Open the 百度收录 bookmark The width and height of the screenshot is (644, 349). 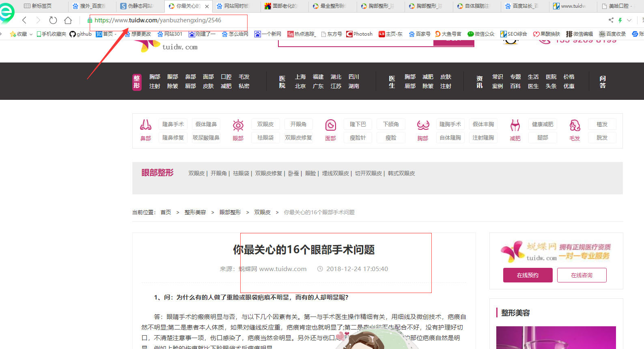click(x=612, y=34)
